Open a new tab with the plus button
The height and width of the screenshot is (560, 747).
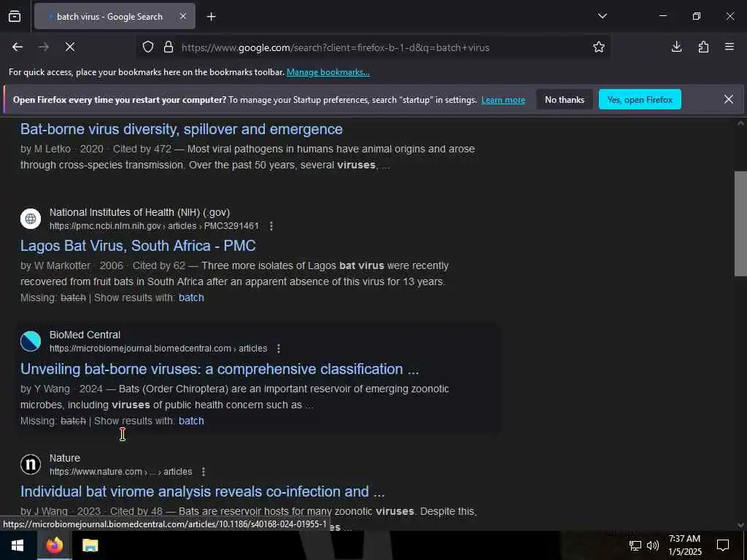click(x=211, y=17)
